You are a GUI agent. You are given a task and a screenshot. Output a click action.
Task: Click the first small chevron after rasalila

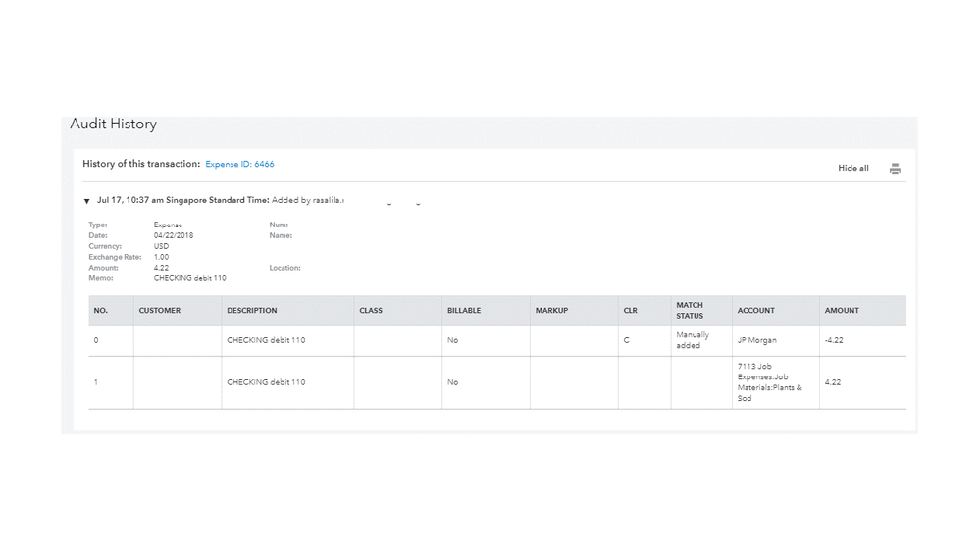pos(389,204)
